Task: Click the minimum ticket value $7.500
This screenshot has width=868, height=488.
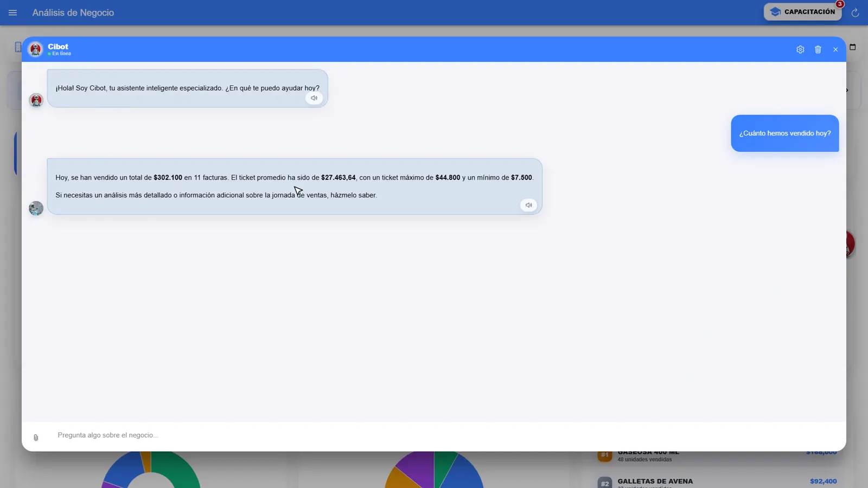Action: [x=521, y=177]
